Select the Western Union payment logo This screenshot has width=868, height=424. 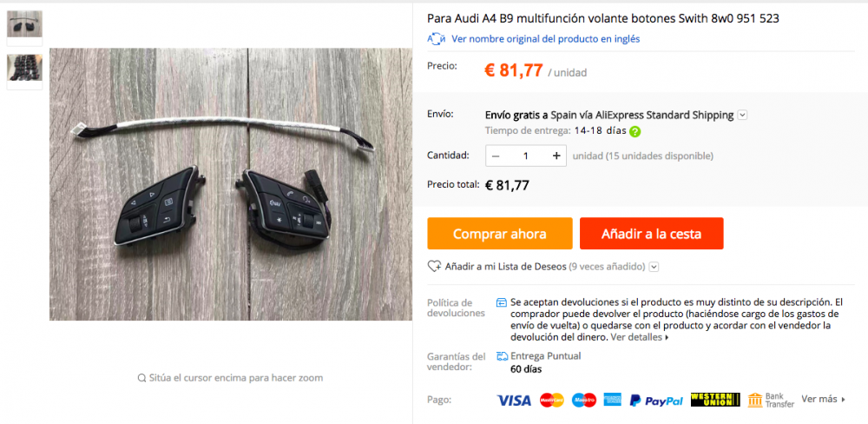715,400
